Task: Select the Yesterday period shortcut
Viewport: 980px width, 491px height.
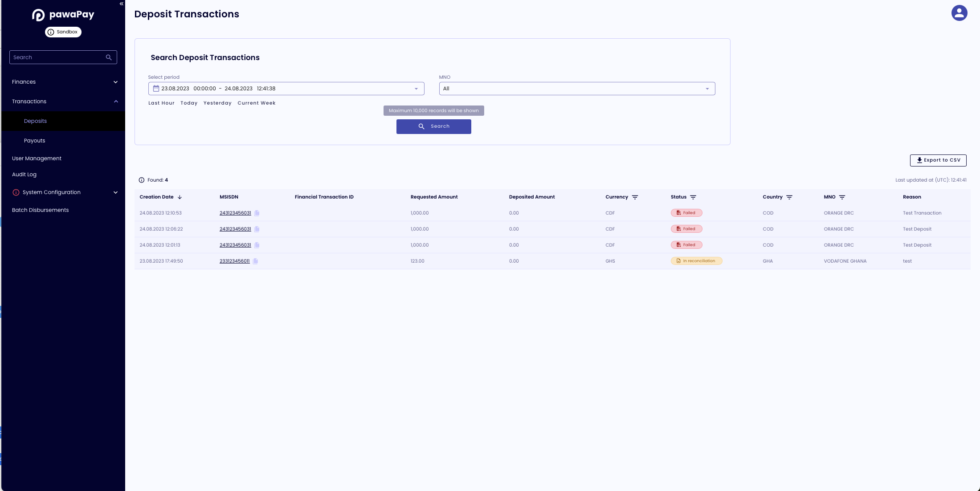Action: tap(217, 103)
